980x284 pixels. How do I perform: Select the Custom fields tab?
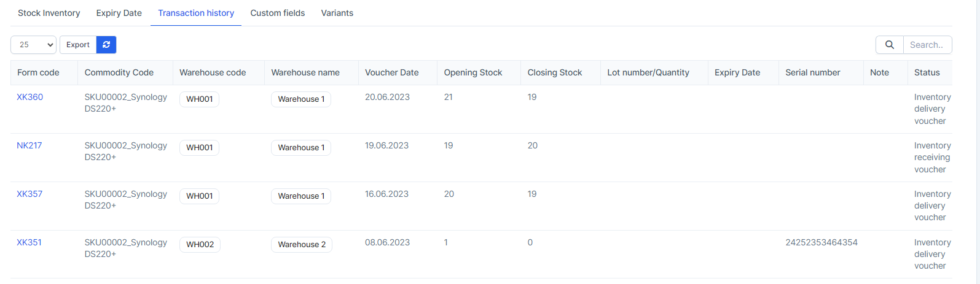[x=278, y=13]
